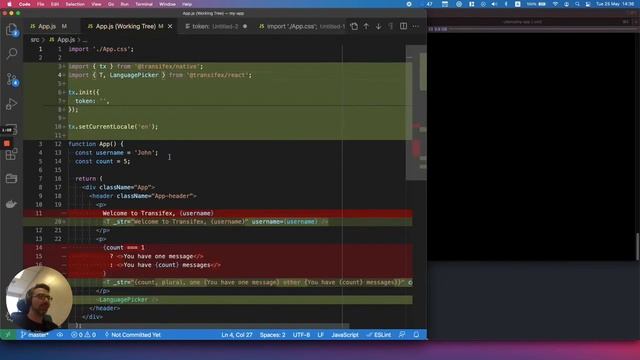Open volume control in menu bar
Screen dimensions: 640x360
(x=494, y=4)
